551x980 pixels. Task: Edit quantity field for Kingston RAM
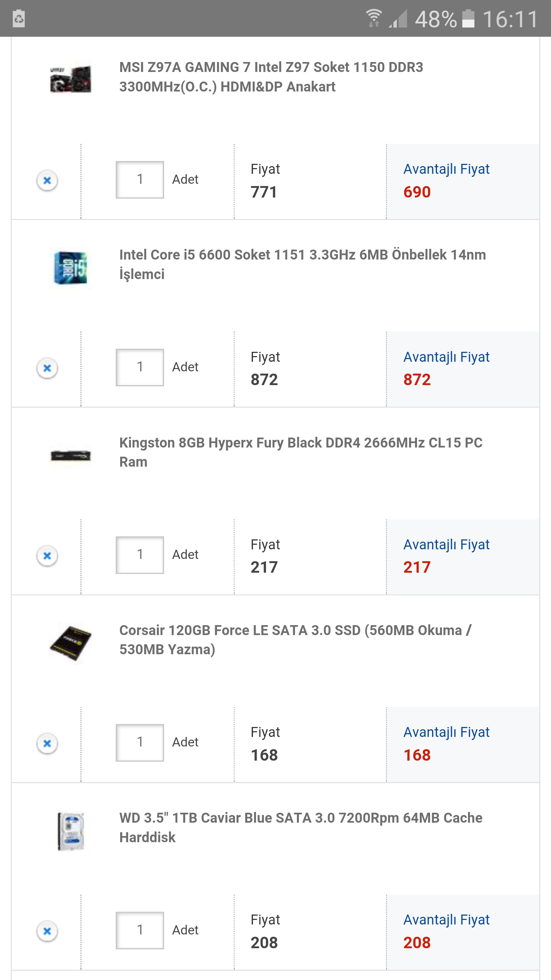(x=140, y=555)
